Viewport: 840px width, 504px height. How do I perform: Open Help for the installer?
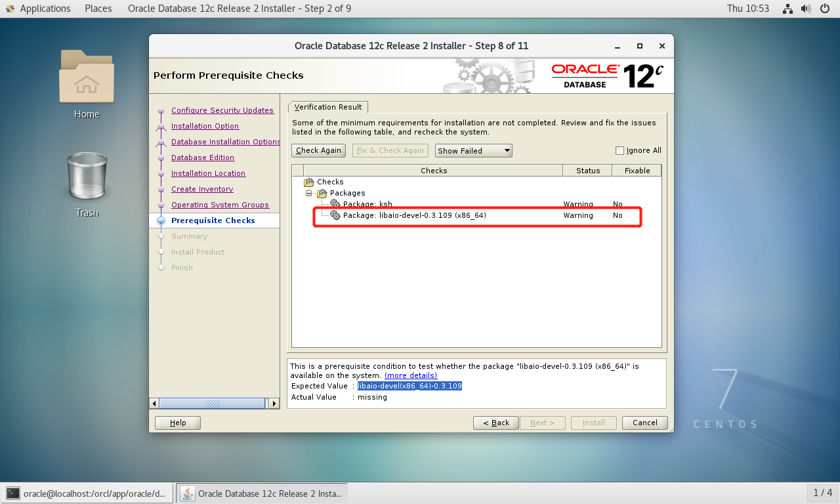pos(178,423)
